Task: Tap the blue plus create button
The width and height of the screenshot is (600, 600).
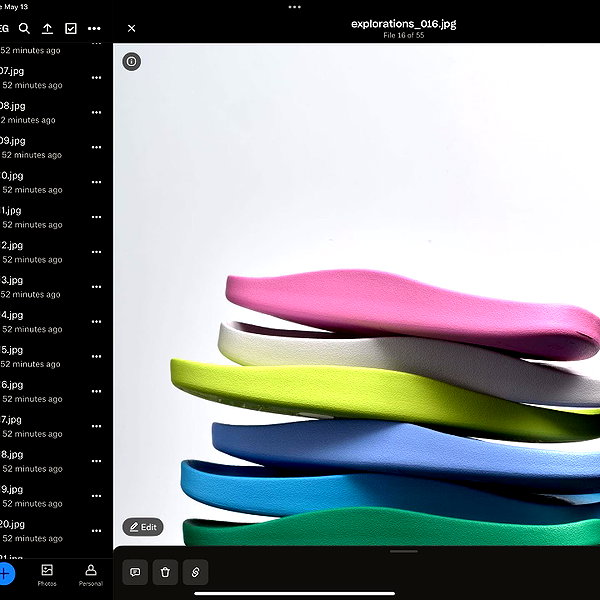Action: click(x=5, y=574)
